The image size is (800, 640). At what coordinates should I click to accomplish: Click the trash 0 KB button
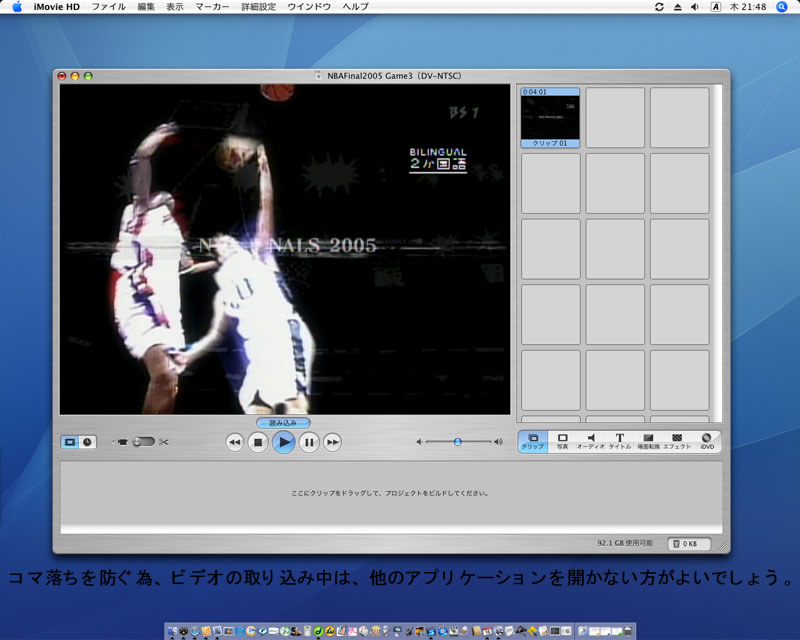pos(689,543)
